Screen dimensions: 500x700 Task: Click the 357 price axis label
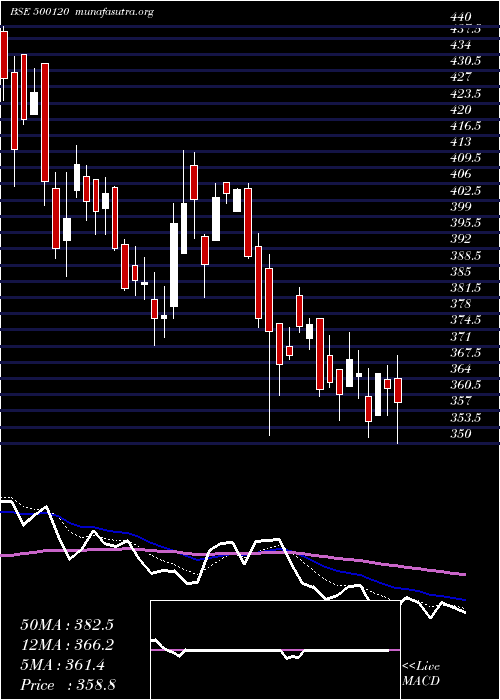[x=461, y=400]
